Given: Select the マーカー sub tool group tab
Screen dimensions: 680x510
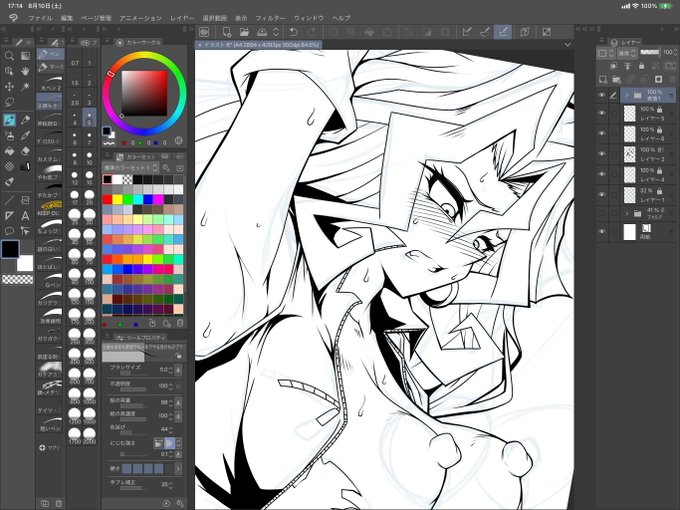Looking at the screenshot, I should point(50,67).
